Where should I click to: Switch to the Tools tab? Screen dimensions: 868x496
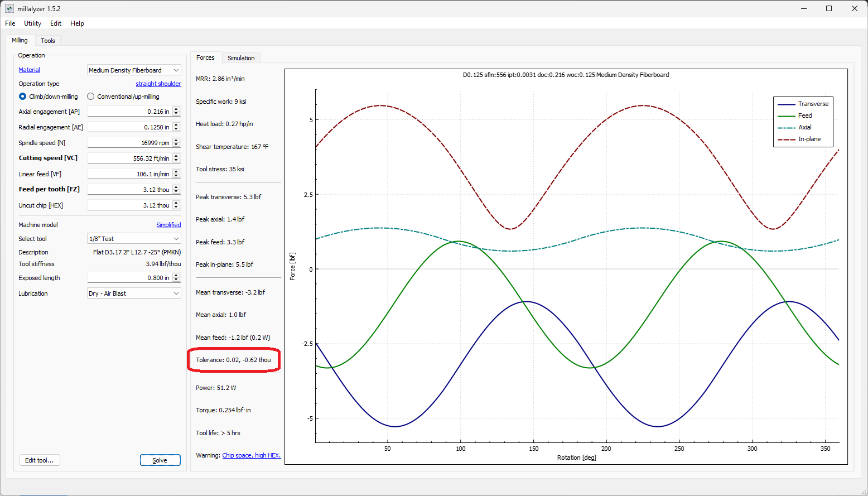click(x=48, y=41)
